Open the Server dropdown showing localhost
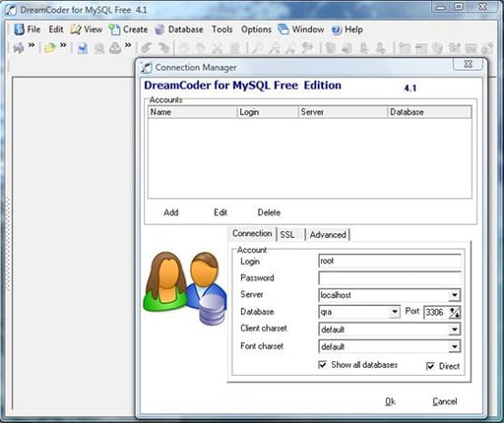 [454, 295]
